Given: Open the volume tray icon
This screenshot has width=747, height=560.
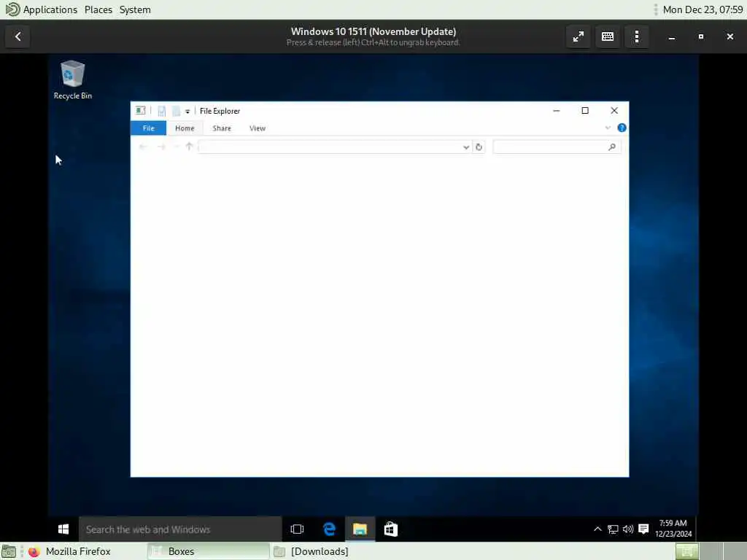Looking at the screenshot, I should [628, 529].
